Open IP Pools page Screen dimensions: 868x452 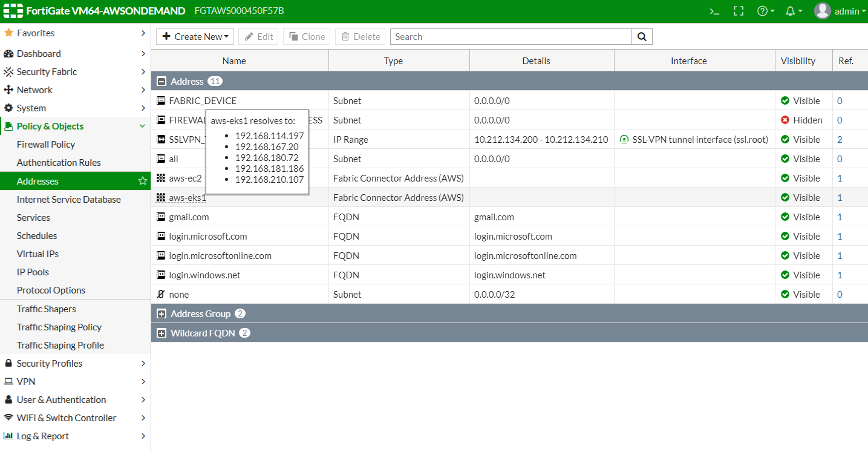[33, 272]
